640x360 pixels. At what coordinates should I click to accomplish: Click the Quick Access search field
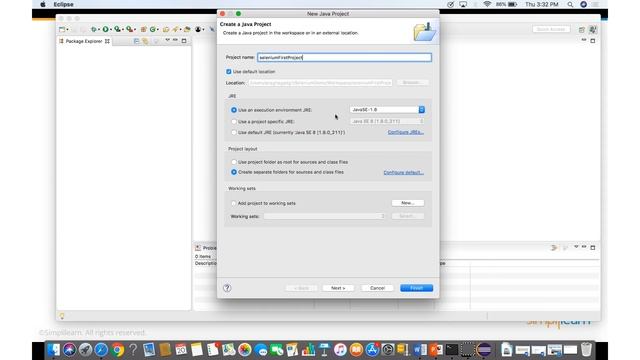[551, 29]
